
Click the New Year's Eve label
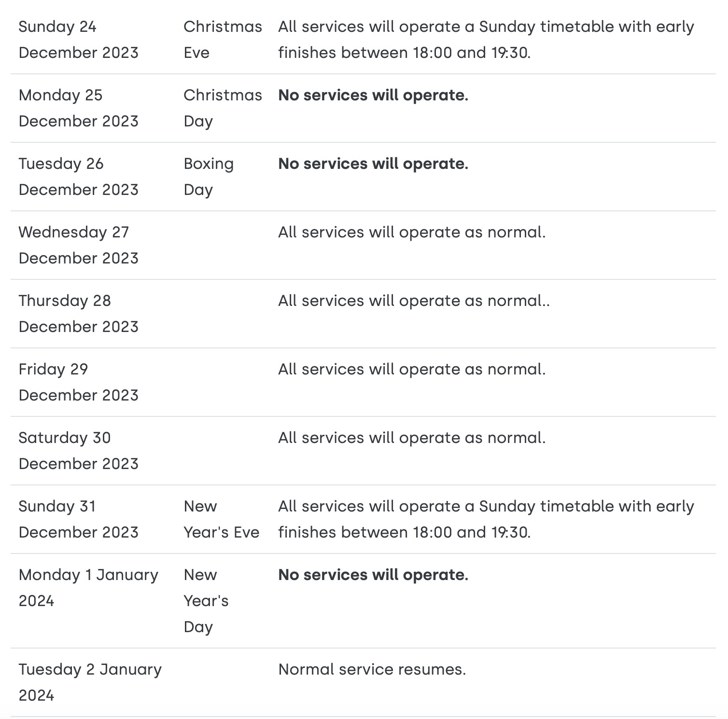222,519
